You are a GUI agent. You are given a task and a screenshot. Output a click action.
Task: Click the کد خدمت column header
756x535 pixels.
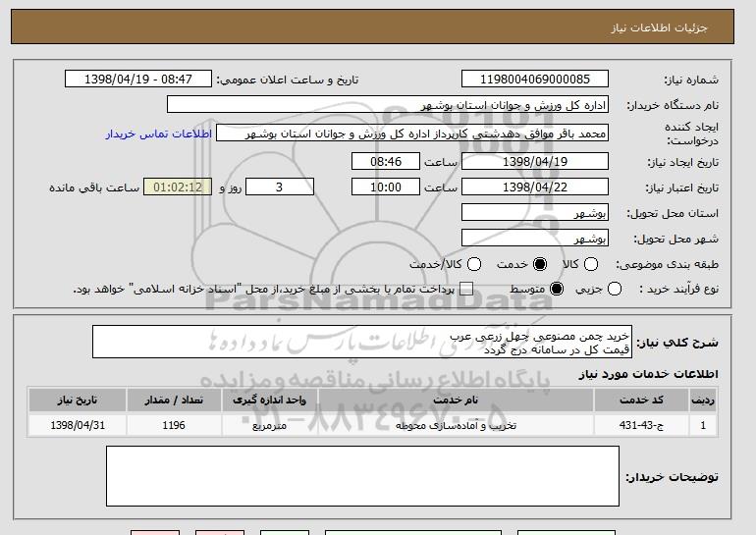point(641,401)
